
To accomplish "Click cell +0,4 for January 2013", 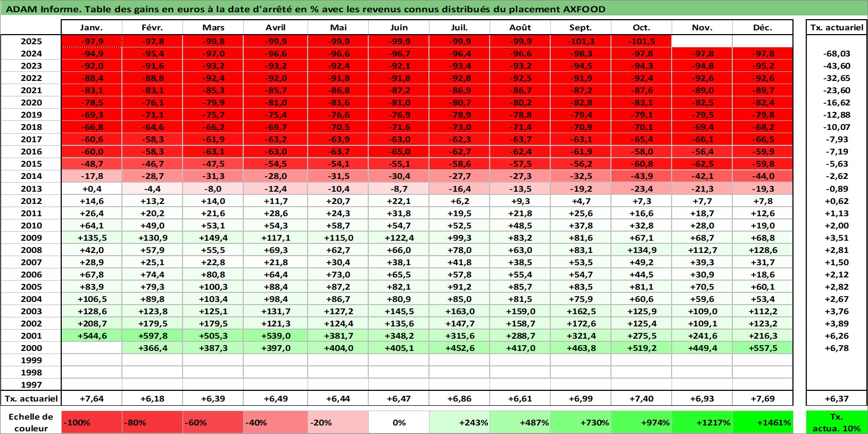I will click(x=92, y=189).
